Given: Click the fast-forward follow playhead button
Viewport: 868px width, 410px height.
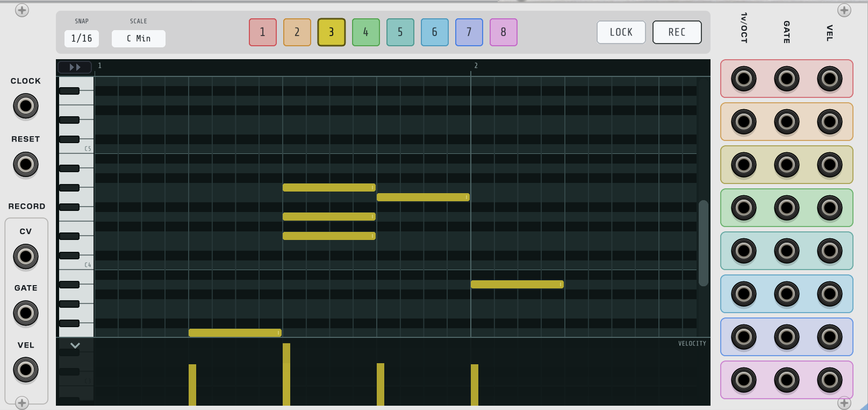Looking at the screenshot, I should [75, 67].
